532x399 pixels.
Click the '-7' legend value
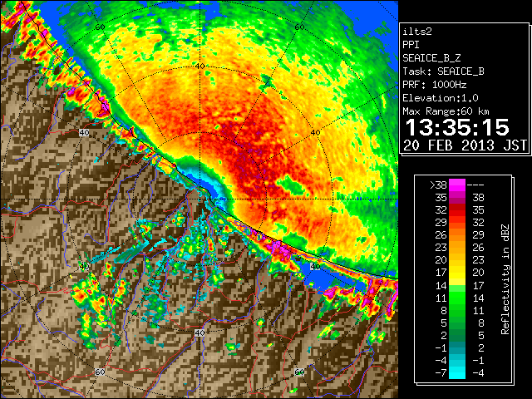pyautogui.click(x=441, y=373)
